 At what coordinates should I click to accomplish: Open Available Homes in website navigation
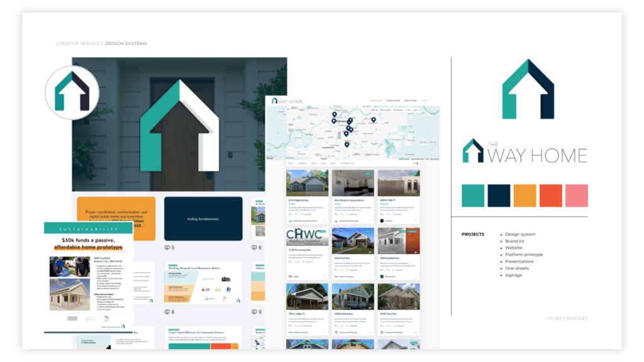pos(376,101)
